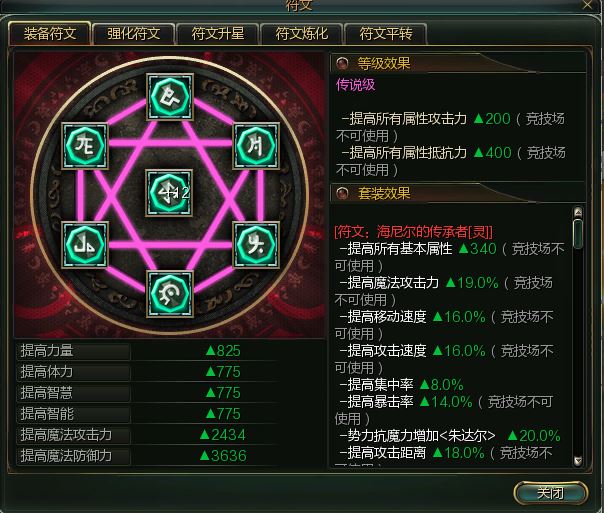The width and height of the screenshot is (604, 513).
Task: Click scrollbar up arrow in 套装效果 panel
Action: (x=577, y=212)
